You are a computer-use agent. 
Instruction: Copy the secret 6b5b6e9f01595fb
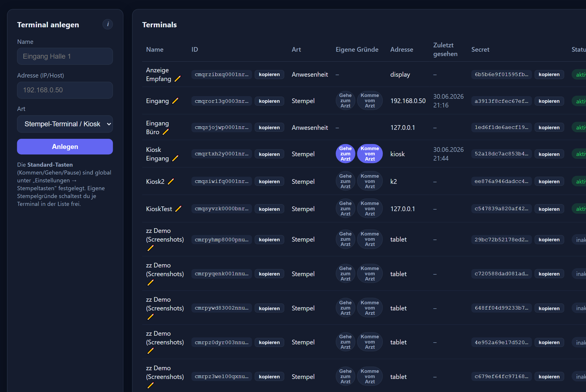[549, 74]
